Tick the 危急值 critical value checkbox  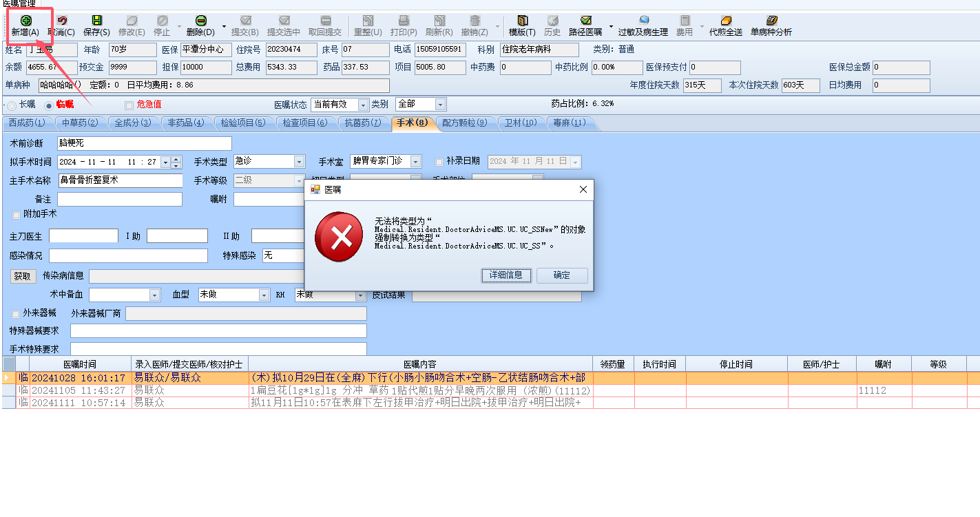(129, 105)
